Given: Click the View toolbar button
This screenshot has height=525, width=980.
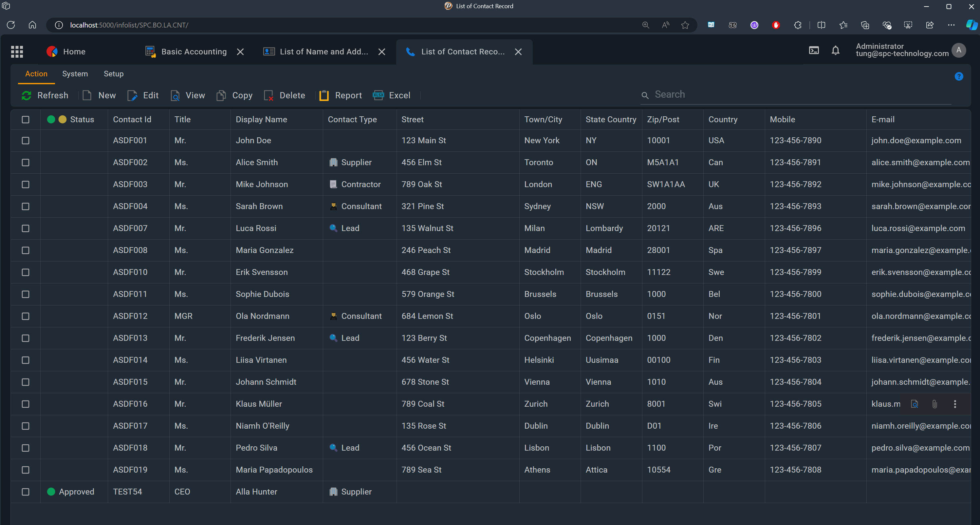Looking at the screenshot, I should click(x=188, y=96).
